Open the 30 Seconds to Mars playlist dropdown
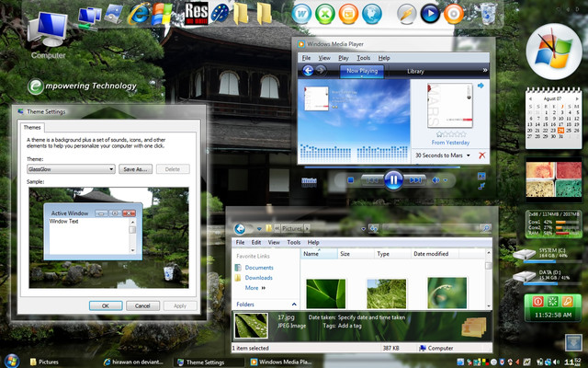The width and height of the screenshot is (588, 368). (x=469, y=155)
